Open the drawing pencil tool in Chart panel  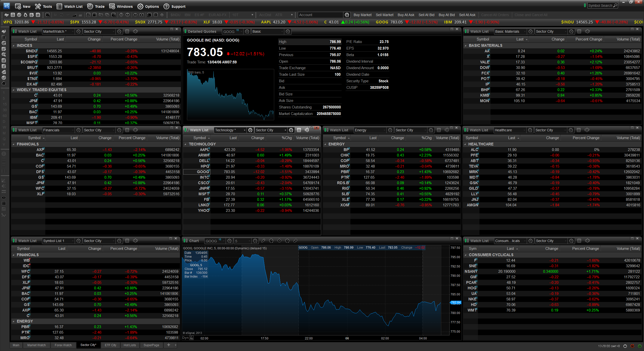point(263,241)
